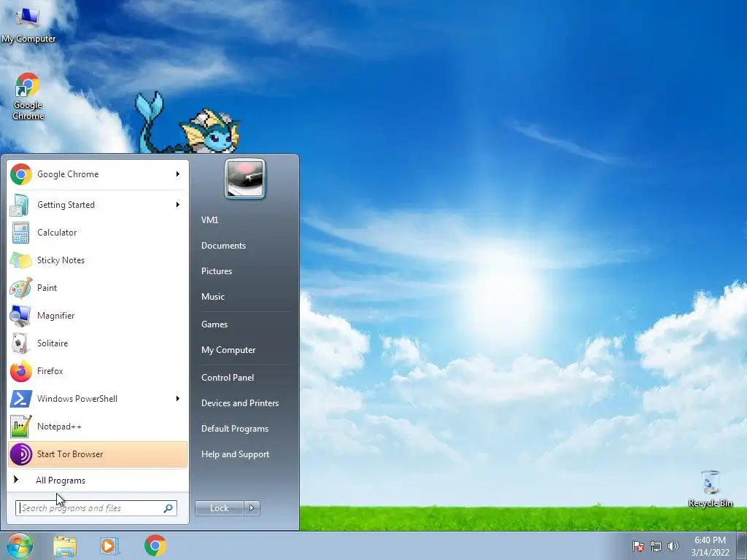Click the search magnifying glass icon
Image resolution: width=747 pixels, height=560 pixels.
tap(169, 508)
